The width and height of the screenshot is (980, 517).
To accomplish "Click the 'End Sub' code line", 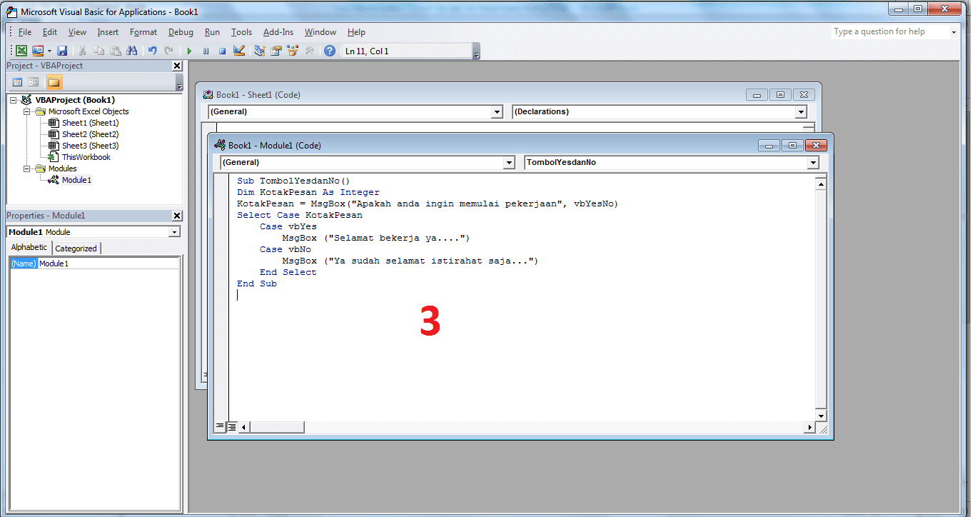I will point(257,283).
